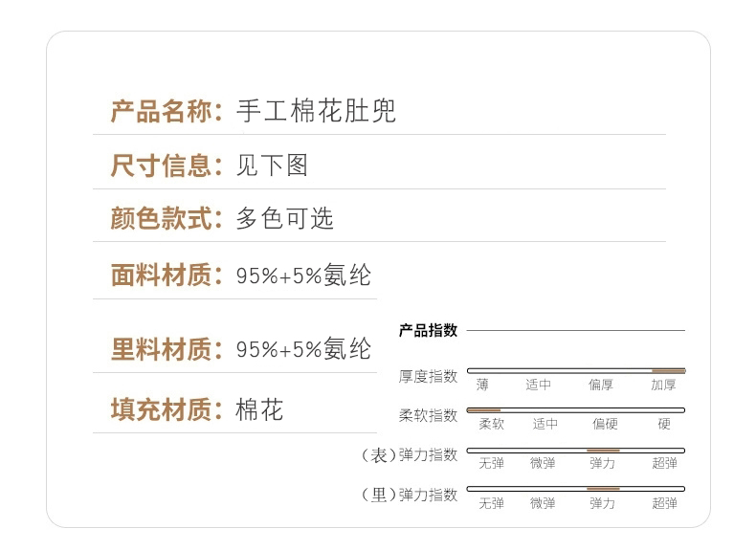Click the (表)弹力指数 slider bar

coord(576,451)
